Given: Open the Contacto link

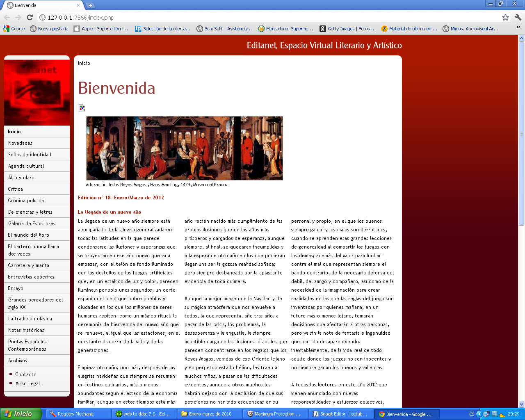Looking at the screenshot, I should (x=26, y=374).
